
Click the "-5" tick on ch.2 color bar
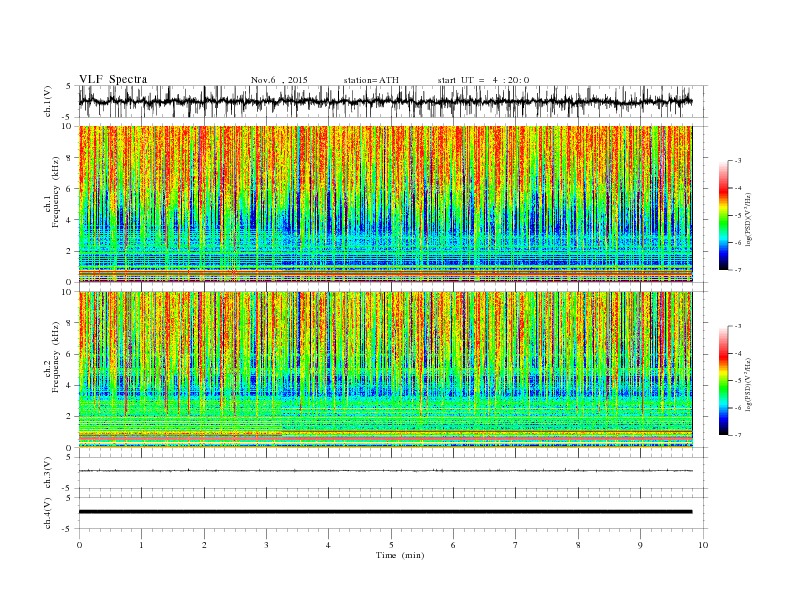click(x=737, y=380)
